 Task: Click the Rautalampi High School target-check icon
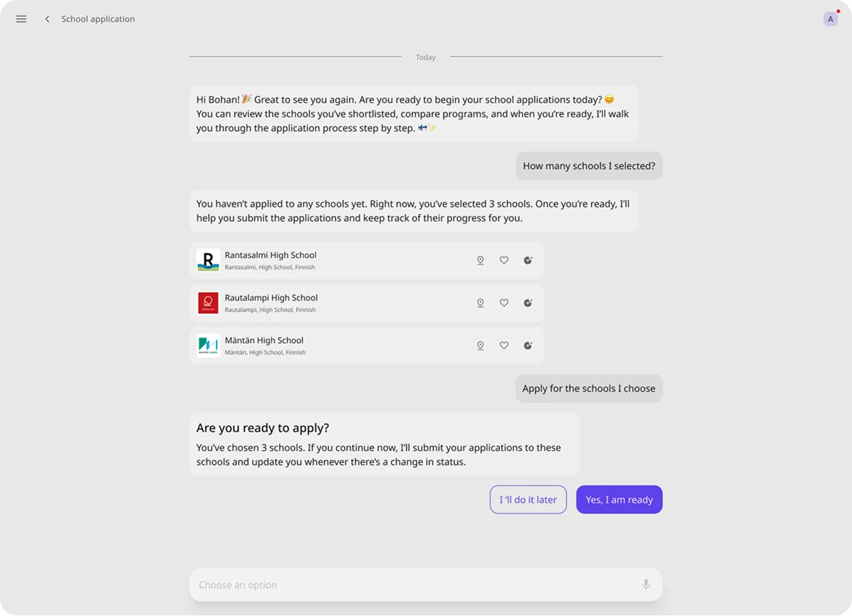[528, 303]
